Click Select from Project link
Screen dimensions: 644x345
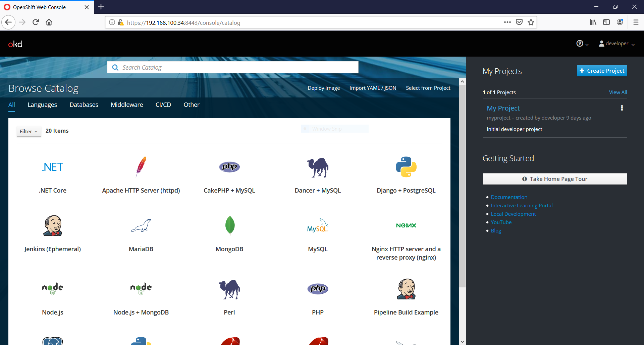coord(428,88)
